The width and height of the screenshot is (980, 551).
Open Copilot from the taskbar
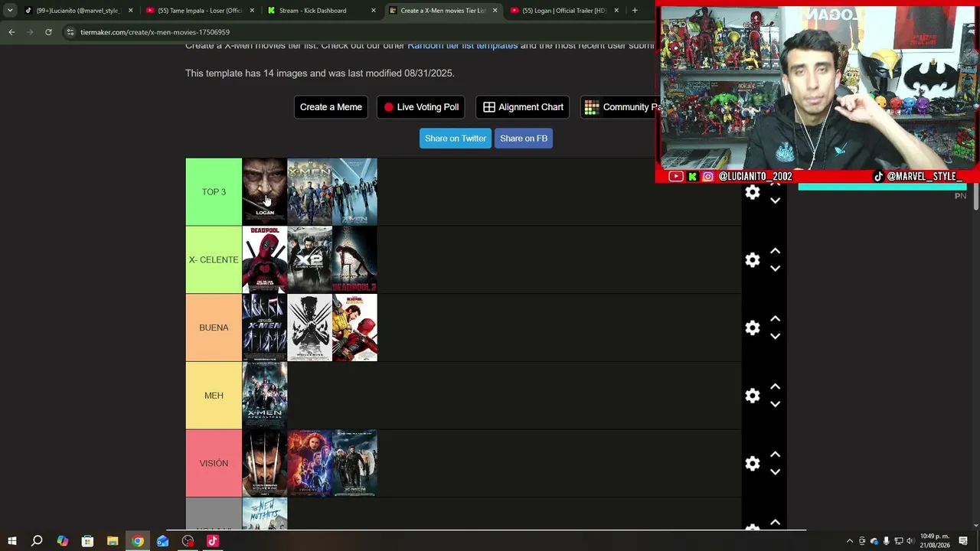62,541
